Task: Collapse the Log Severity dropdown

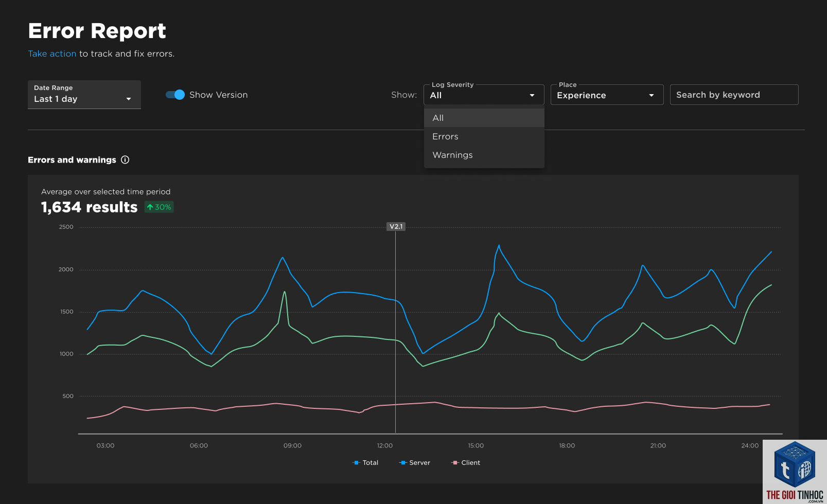Action: point(484,95)
